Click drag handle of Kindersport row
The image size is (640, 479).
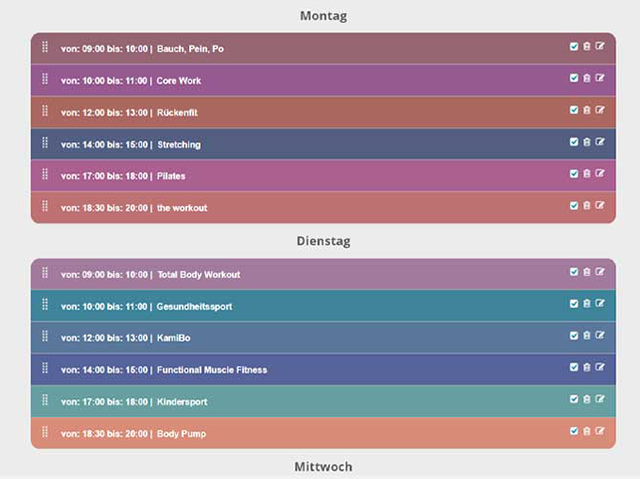[x=45, y=400]
